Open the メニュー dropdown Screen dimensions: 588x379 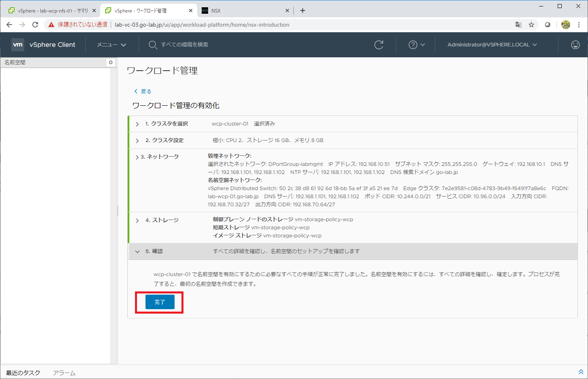tap(112, 45)
